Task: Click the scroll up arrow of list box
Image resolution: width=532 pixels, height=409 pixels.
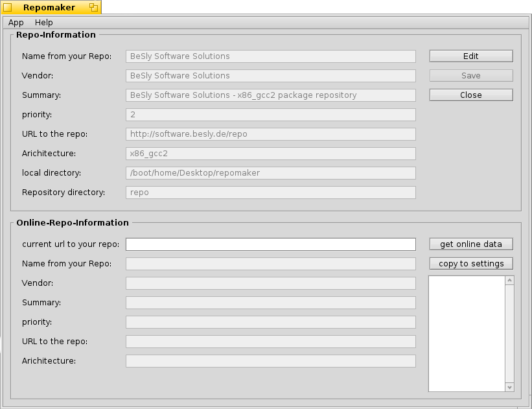Action: tap(509, 281)
